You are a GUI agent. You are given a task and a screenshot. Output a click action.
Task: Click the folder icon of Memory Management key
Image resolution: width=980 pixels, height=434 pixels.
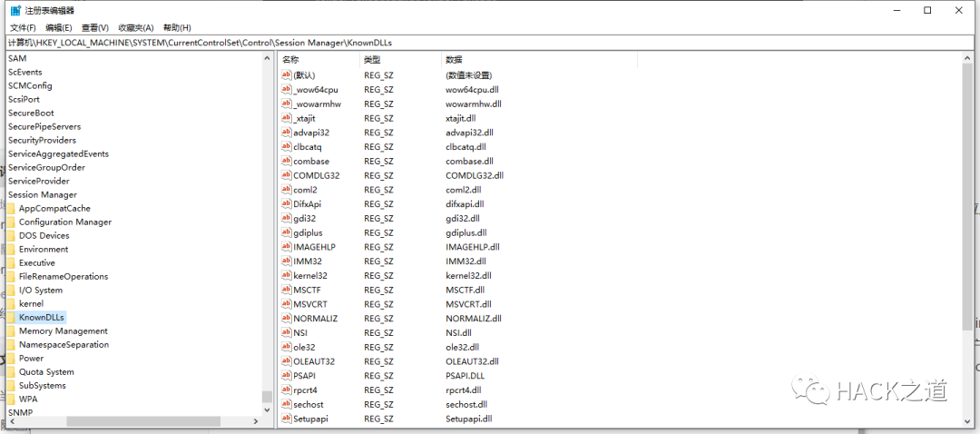click(11, 330)
